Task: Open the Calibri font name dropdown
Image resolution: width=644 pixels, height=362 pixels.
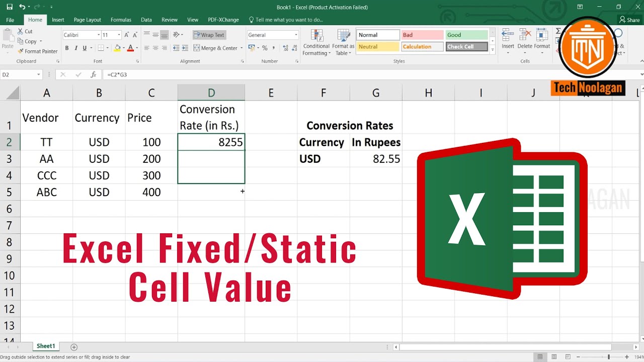Action: [98, 35]
